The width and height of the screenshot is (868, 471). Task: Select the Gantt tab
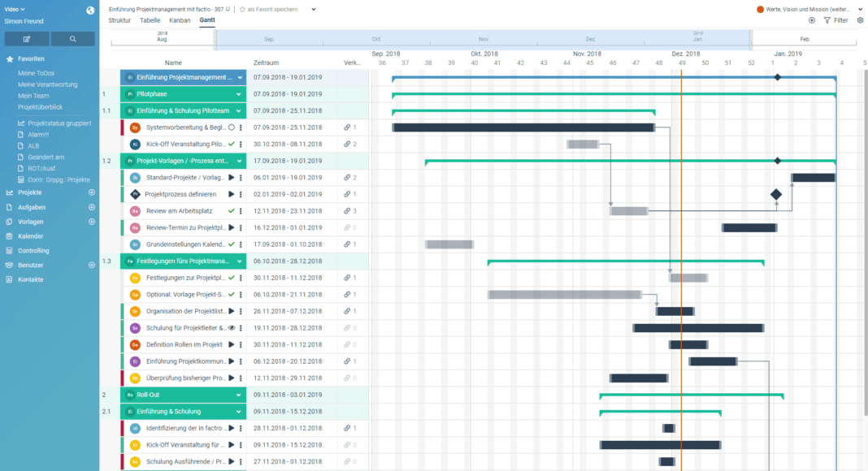[x=207, y=20]
